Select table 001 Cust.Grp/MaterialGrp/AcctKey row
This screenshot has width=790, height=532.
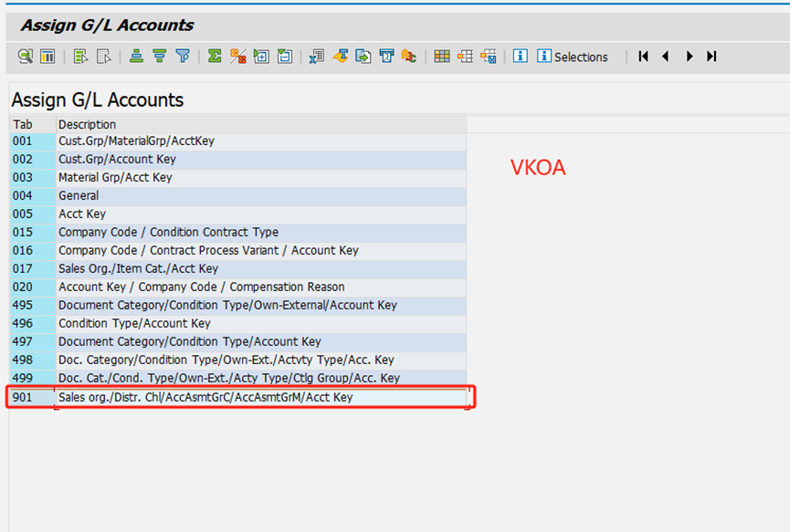[136, 141]
